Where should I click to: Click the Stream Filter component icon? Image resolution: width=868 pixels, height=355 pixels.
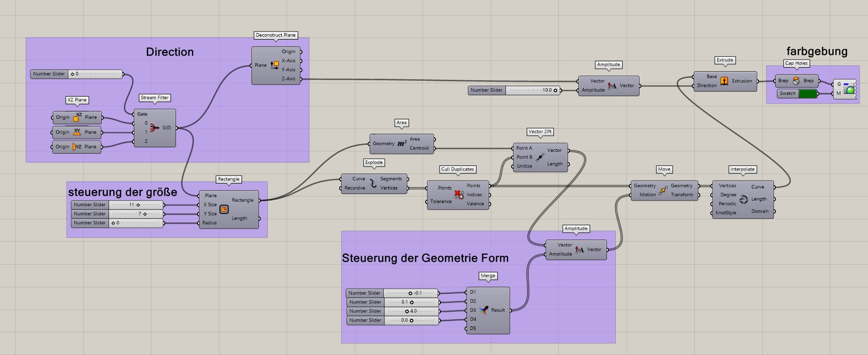[154, 128]
